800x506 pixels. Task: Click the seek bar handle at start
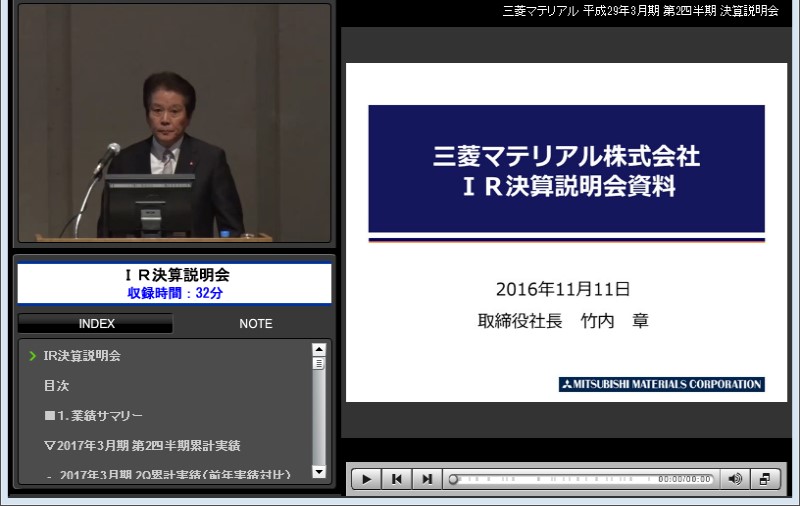point(453,479)
